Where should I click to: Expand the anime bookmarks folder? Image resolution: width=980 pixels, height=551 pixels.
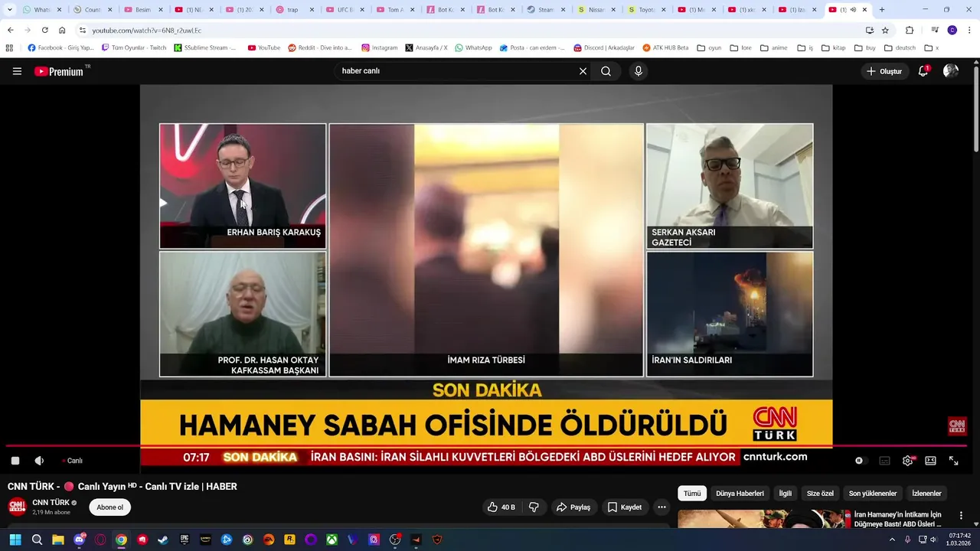(x=773, y=47)
